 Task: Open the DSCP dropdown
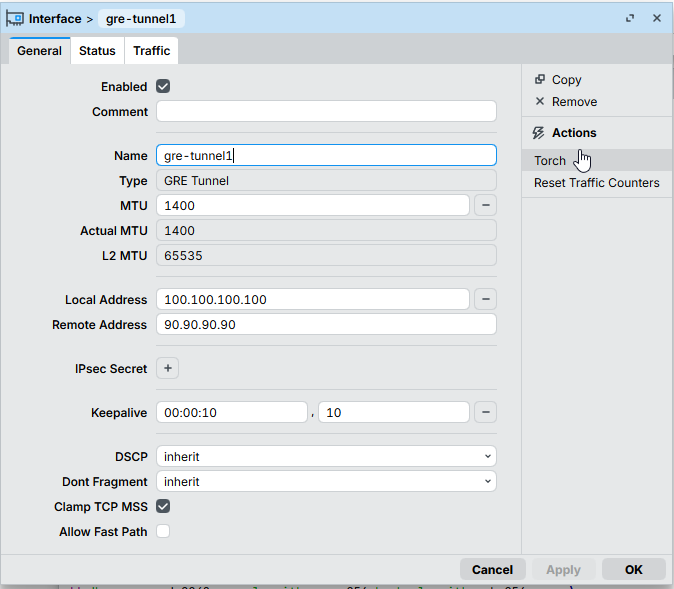(326, 457)
